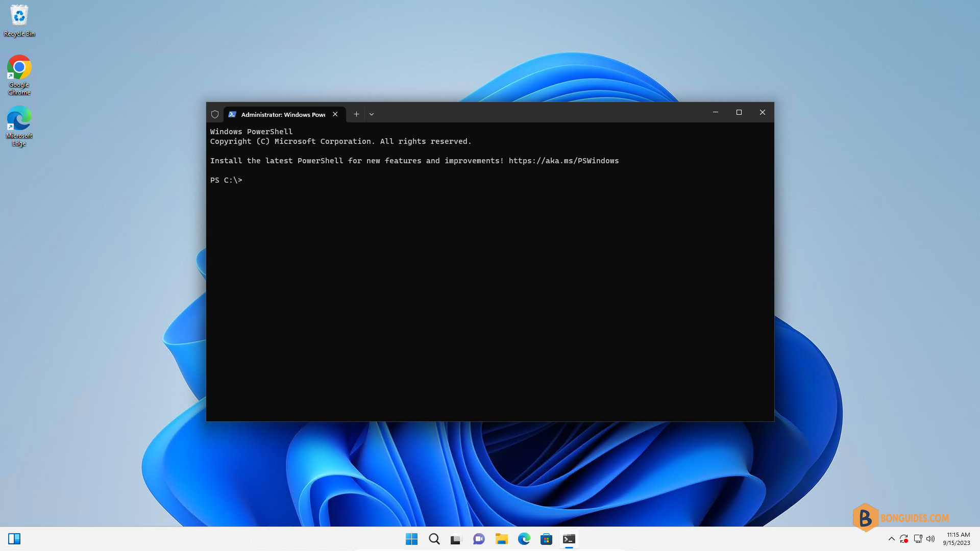Click the Windows Update tray icon
Viewport: 980px width, 551px height.
(904, 539)
